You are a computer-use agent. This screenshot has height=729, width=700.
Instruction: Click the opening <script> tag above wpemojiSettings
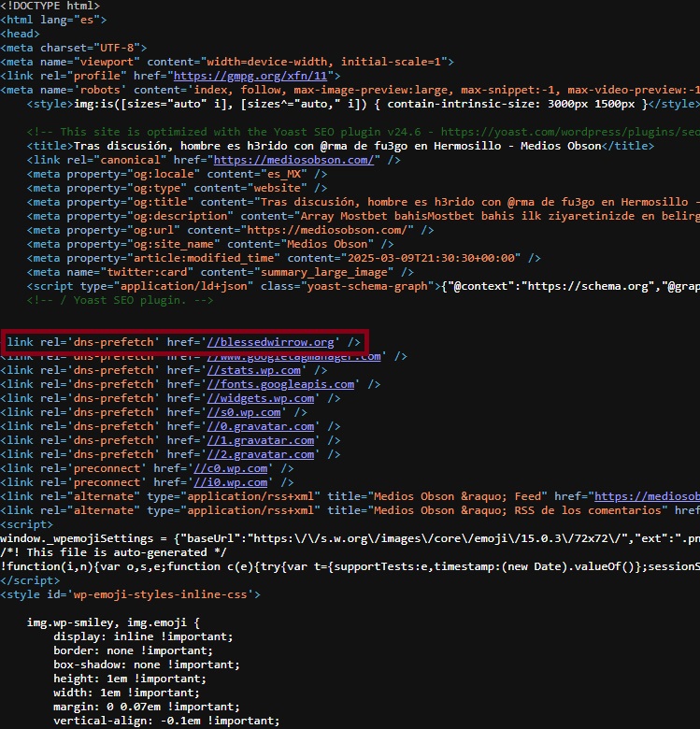[x=26, y=524]
